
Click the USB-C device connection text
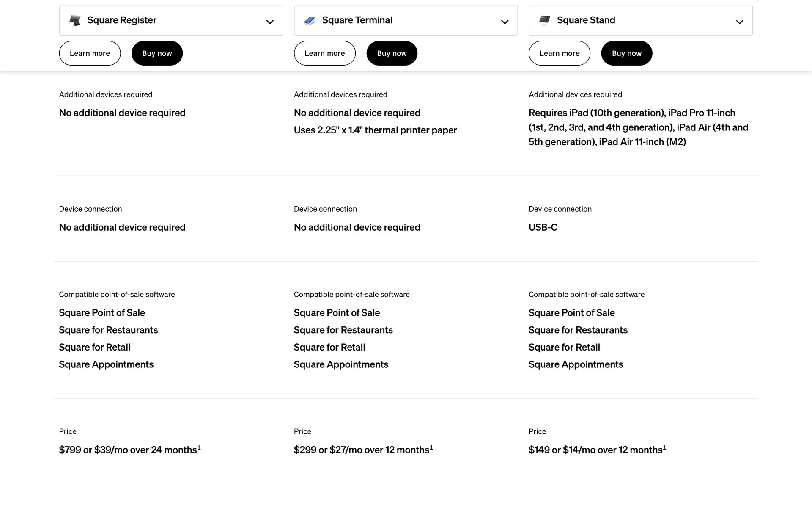[543, 227]
